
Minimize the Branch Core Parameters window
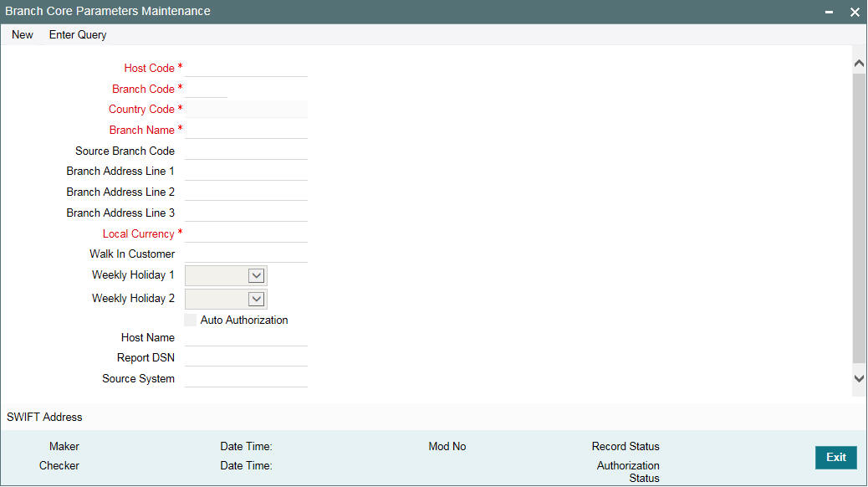coord(829,12)
